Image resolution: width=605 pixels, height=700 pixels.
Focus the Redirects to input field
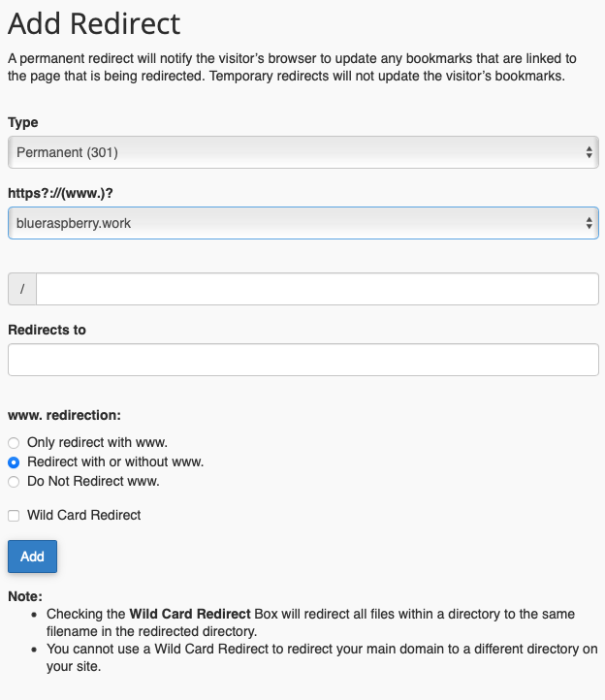click(302, 360)
